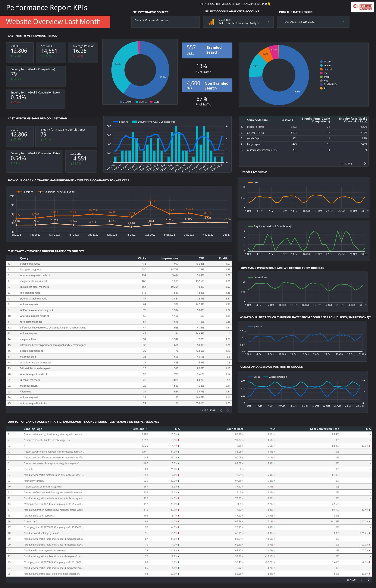
Task: Click the CTR column header
Action: tap(201, 258)
